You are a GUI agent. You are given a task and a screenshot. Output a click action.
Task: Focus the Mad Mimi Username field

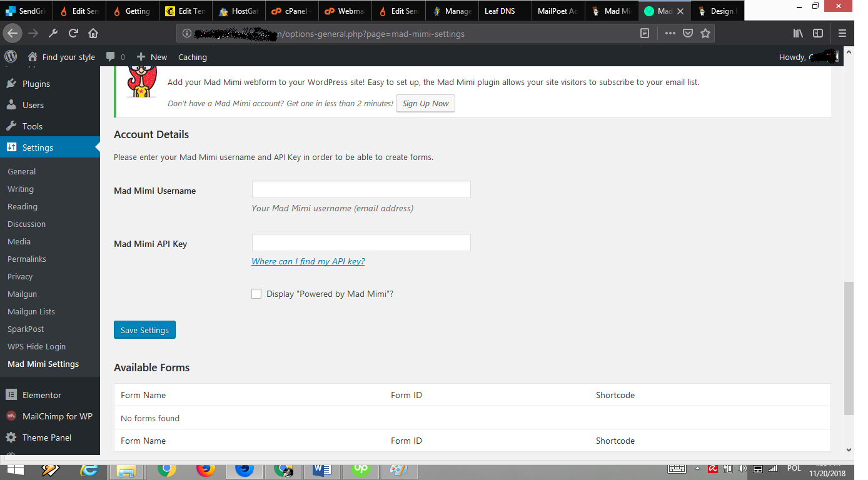click(x=361, y=189)
